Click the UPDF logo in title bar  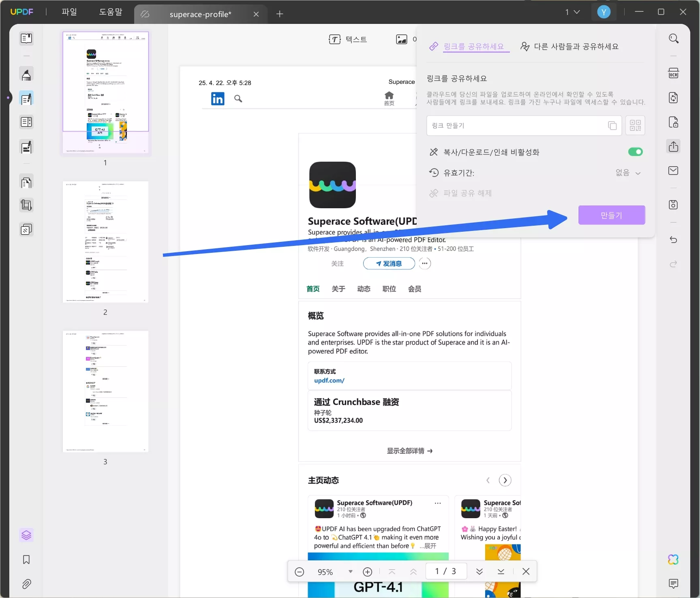click(x=22, y=12)
